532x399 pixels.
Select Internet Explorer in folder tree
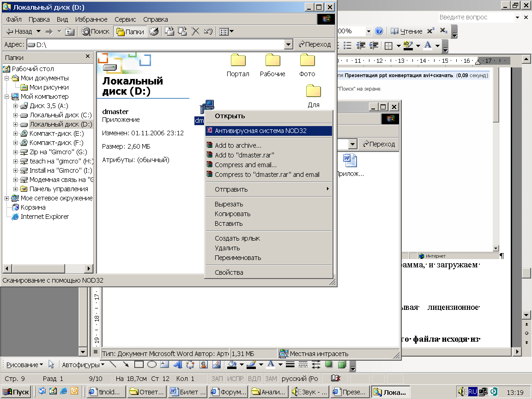44,217
